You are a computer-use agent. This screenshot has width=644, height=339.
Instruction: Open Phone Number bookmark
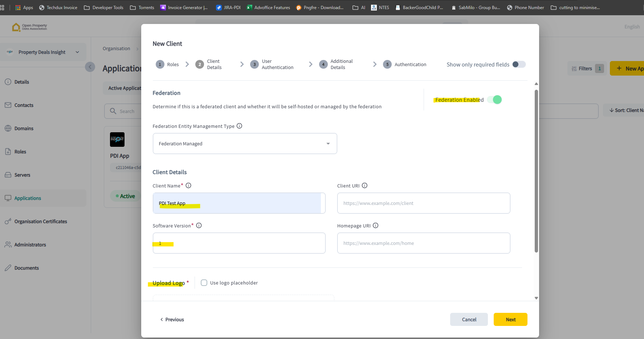pos(525,7)
